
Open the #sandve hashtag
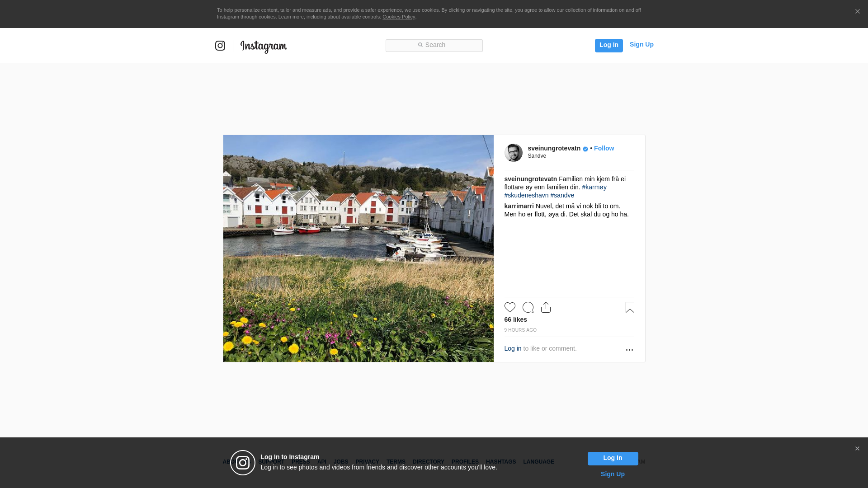(562, 195)
